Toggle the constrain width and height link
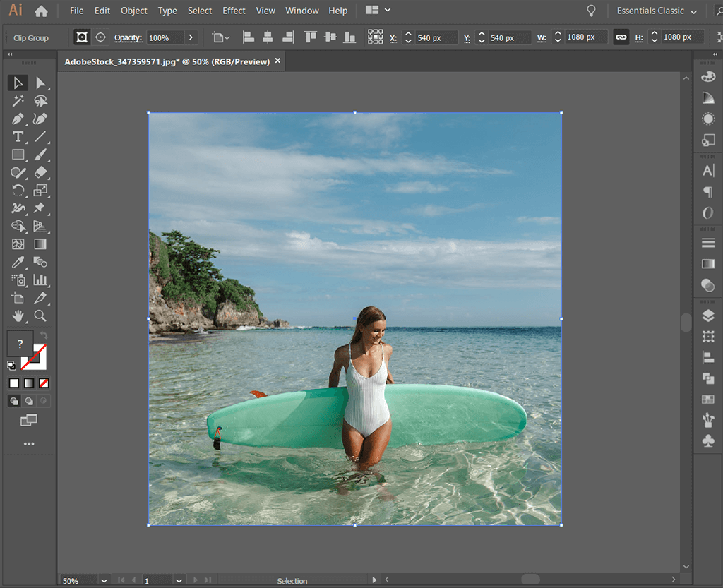This screenshot has height=588, width=723. pos(621,37)
